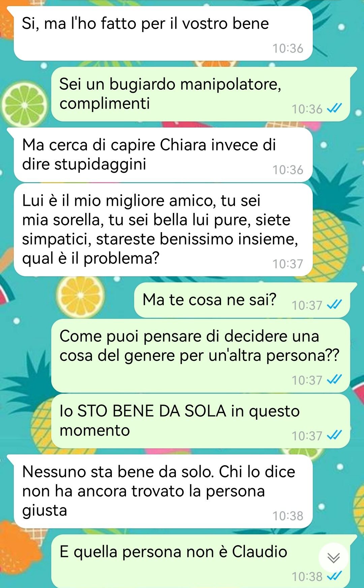Screen dimensions: 364x588
Task: Select the 'Io STO BENE DA SOLA' message
Action: click(x=201, y=421)
